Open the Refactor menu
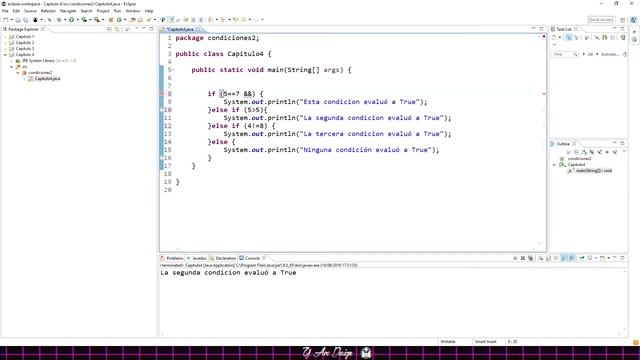The width and height of the screenshot is (640, 360). (48, 11)
